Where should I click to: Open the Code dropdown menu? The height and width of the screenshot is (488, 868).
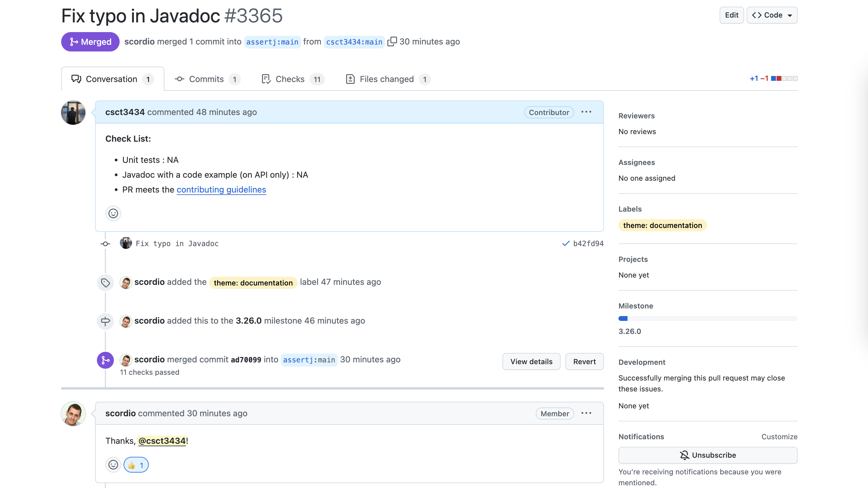click(772, 15)
